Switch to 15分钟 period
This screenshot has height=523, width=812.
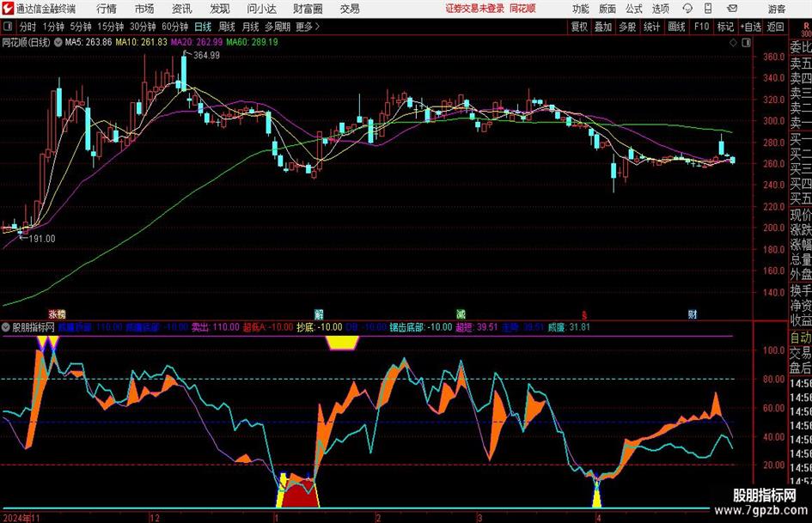[x=110, y=27]
